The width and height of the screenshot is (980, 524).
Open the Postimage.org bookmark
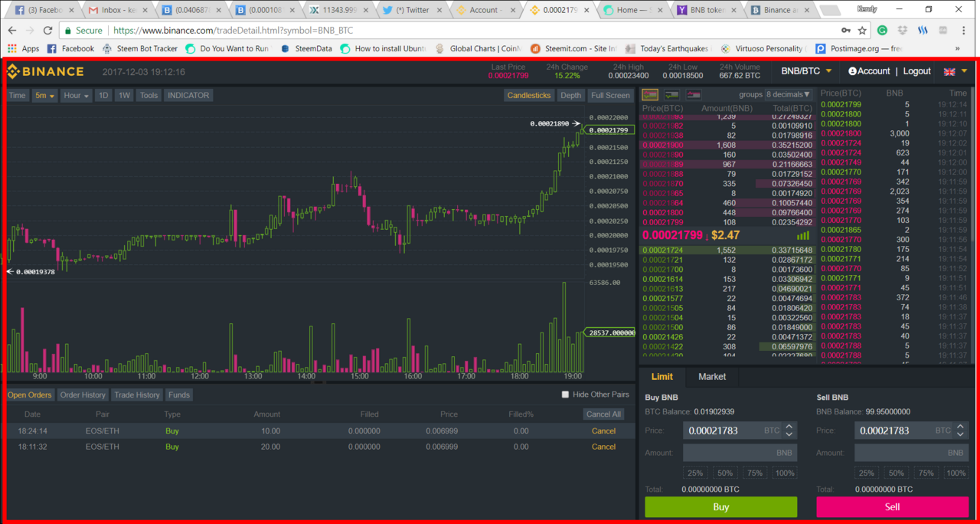click(x=859, y=48)
